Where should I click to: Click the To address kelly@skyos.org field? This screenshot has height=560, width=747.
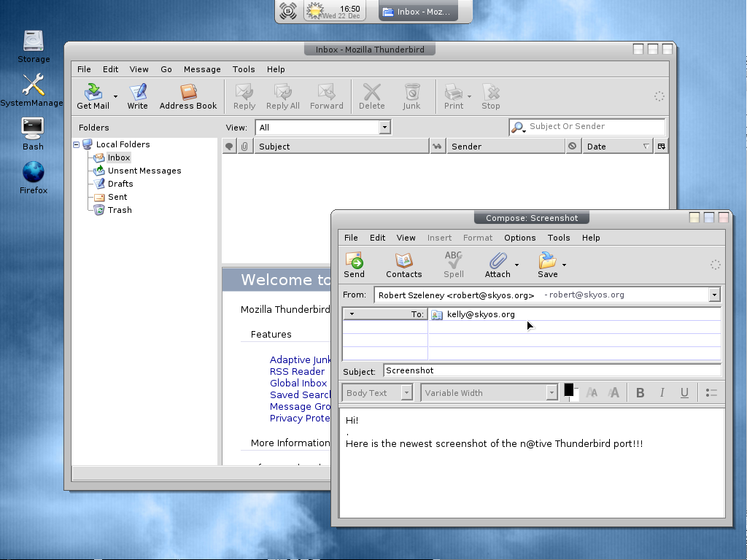pyautogui.click(x=574, y=314)
